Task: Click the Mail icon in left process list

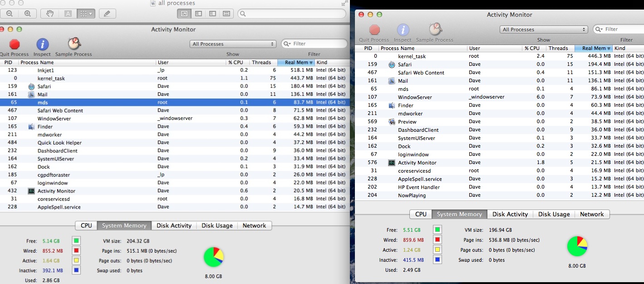Action: 31,95
